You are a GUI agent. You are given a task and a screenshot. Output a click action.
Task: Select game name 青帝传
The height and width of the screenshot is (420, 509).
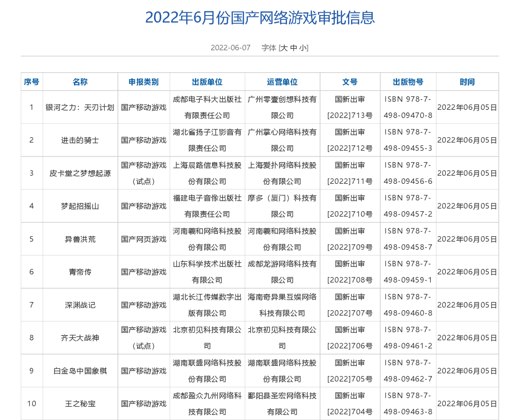pos(80,272)
